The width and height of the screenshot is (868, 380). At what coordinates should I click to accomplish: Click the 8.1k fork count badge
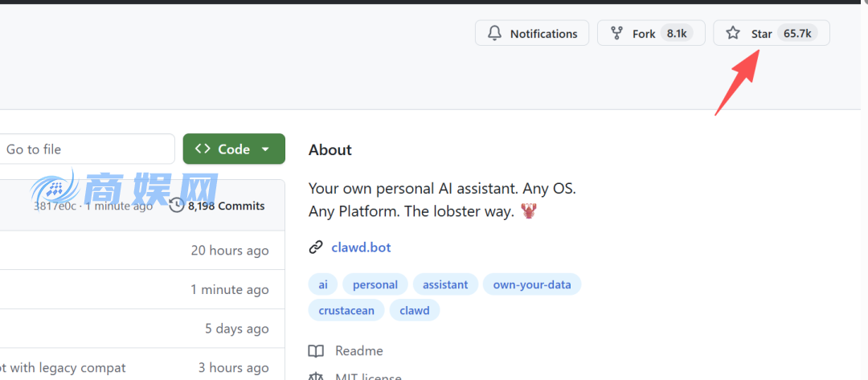pos(676,34)
